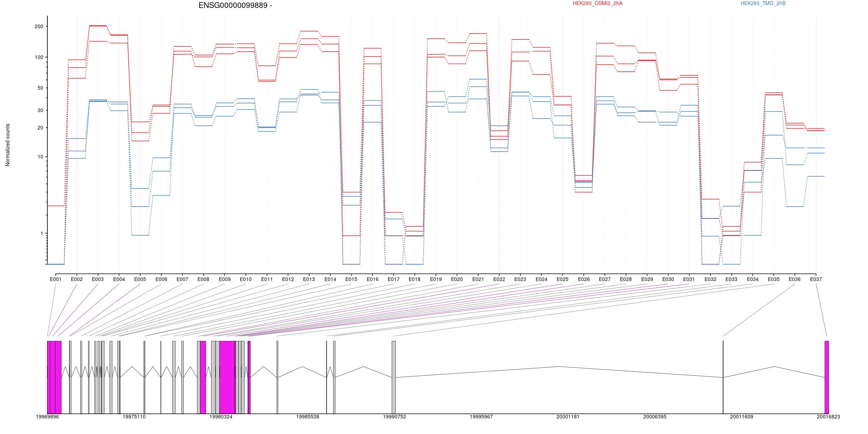Click exon label E012
This screenshot has width=868, height=434.
point(288,279)
